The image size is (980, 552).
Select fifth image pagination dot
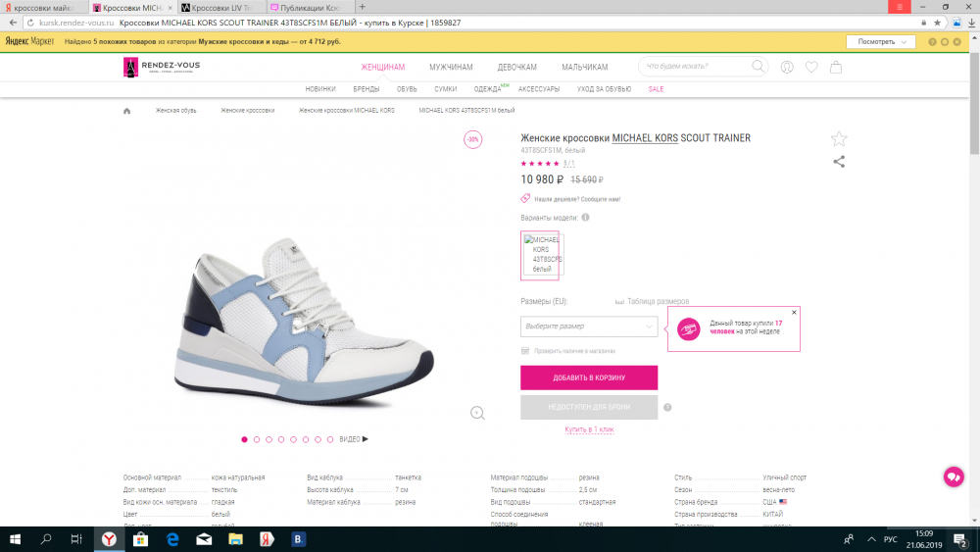point(293,439)
